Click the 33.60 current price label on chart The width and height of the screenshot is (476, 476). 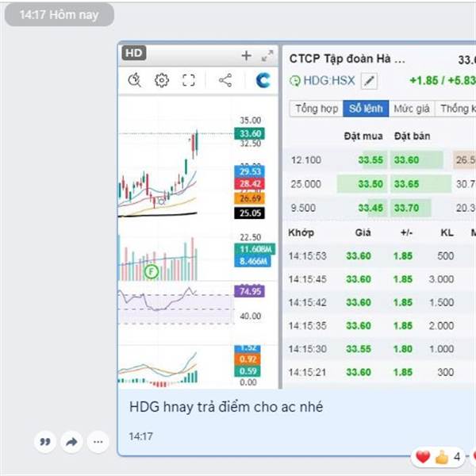click(x=250, y=133)
